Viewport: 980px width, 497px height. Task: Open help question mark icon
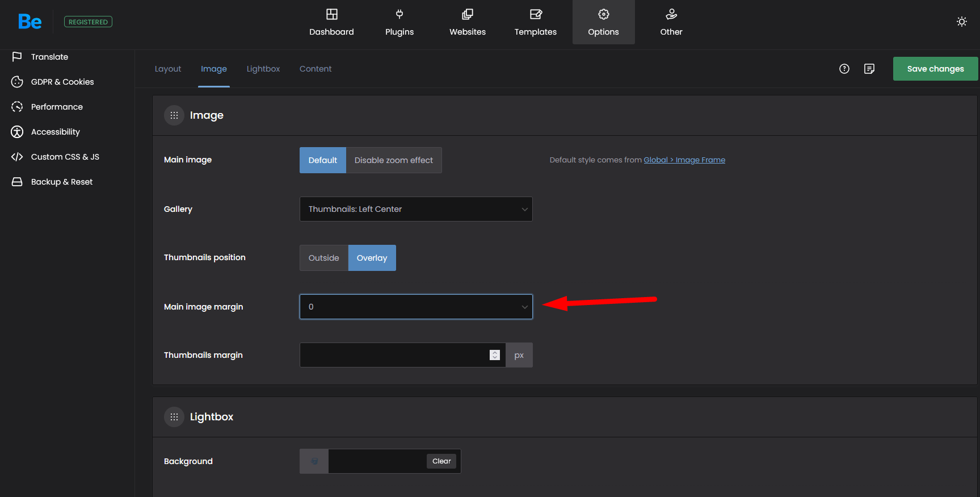(x=844, y=69)
